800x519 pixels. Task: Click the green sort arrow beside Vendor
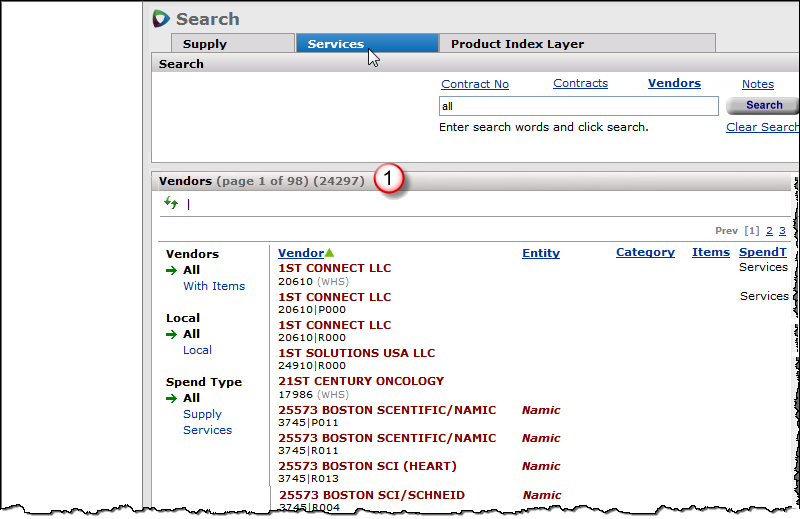coord(330,253)
